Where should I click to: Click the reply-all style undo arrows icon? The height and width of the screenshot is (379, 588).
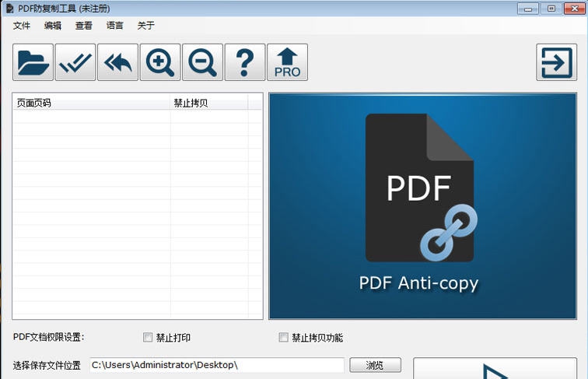(117, 62)
